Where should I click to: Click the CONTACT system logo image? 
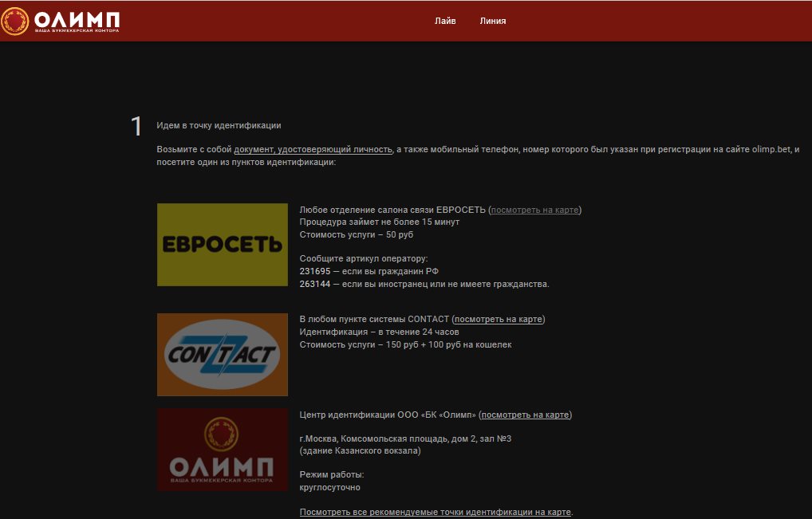[x=223, y=355]
